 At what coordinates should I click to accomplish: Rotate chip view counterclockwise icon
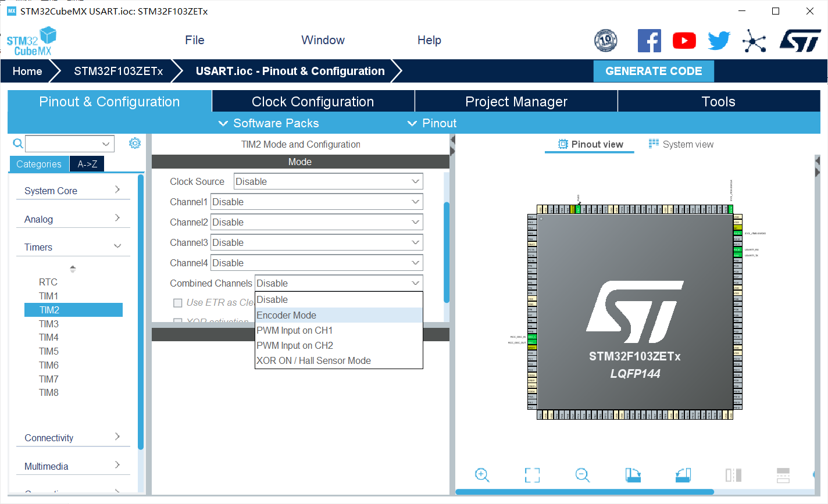(x=683, y=475)
